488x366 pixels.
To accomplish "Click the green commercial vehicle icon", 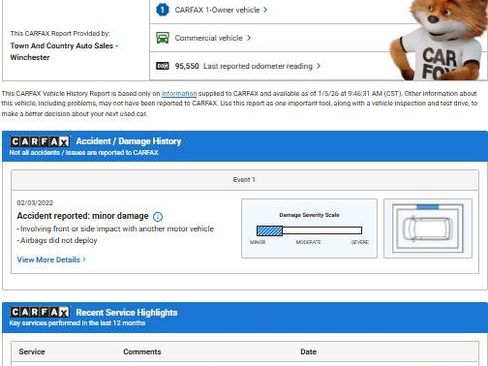I will point(162,38).
